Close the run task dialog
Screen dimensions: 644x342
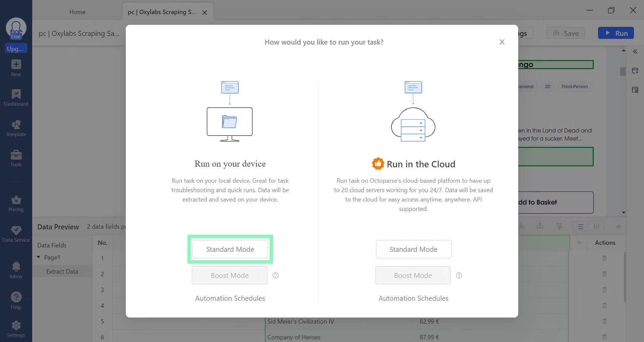coord(502,42)
